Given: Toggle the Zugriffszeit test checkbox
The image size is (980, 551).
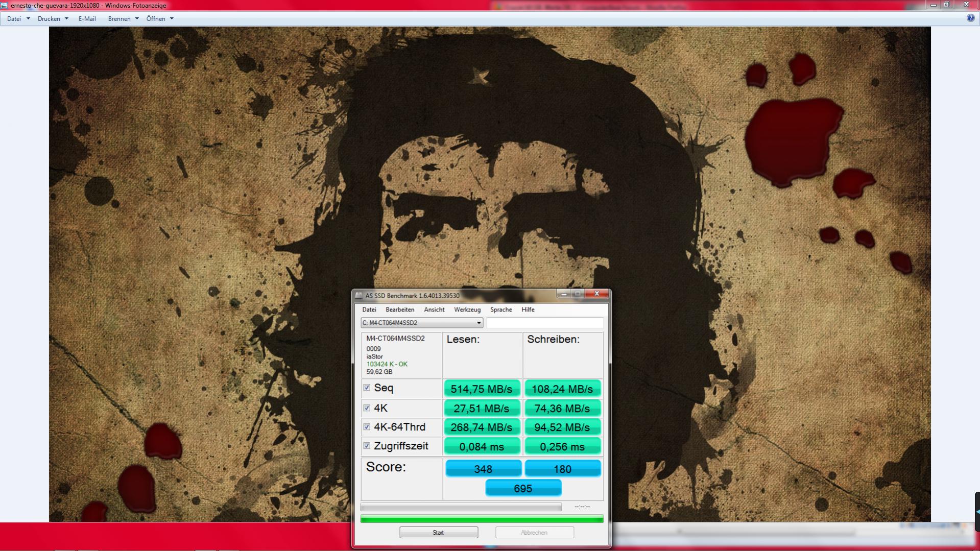Looking at the screenshot, I should click(367, 446).
